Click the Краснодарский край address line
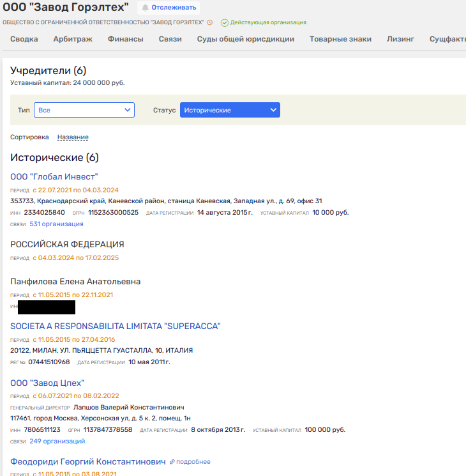The width and height of the screenshot is (466, 476). click(166, 201)
